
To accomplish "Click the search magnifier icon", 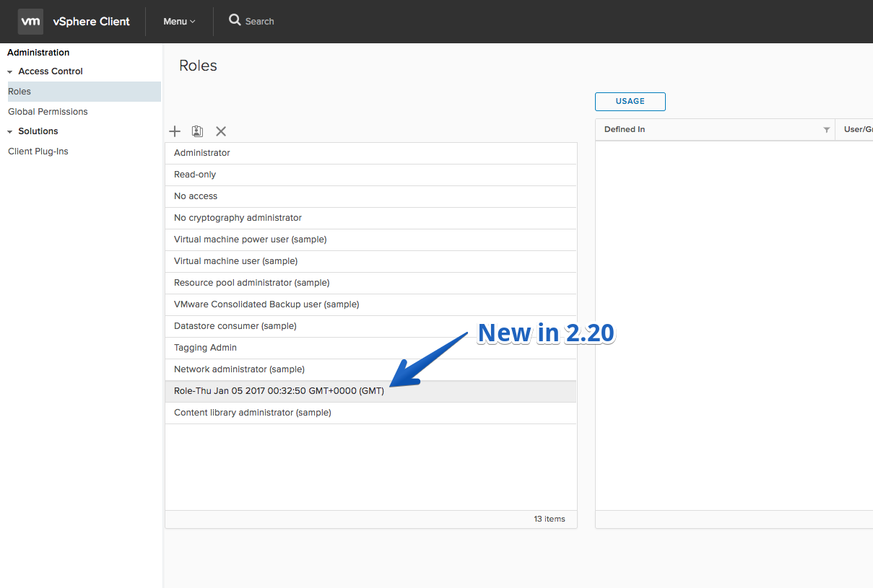I will [x=235, y=20].
